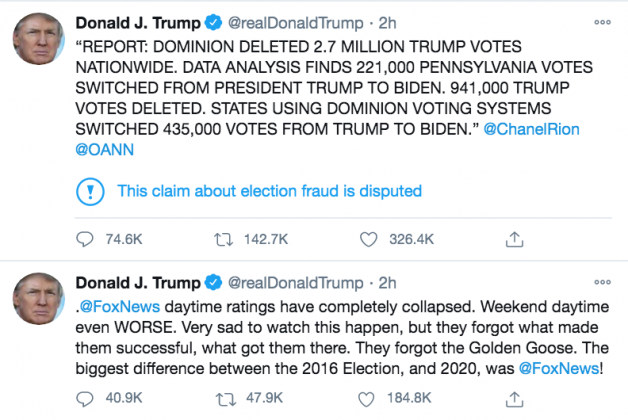Image resolution: width=628 pixels, height=420 pixels.
Task: Open the @OANN mention
Action: coord(104,149)
